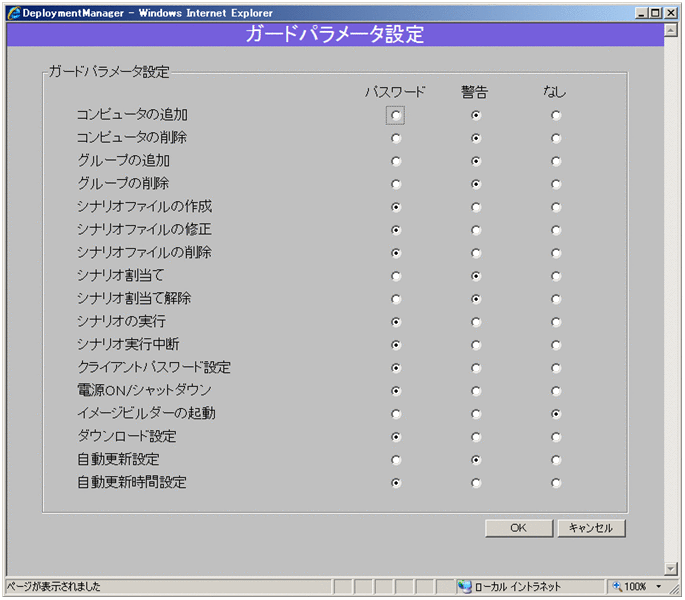Viewport: 685px width, 600px height.
Task: Select なし for イメージビルダーの起動
Action: [x=556, y=414]
